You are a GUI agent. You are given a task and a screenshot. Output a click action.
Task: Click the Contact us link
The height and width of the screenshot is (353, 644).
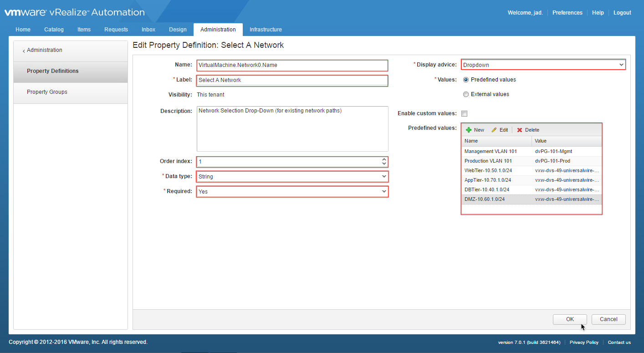619,343
